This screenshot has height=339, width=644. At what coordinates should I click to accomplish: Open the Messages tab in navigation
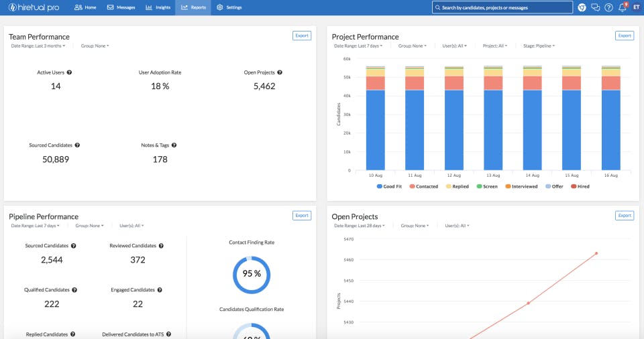(x=121, y=7)
